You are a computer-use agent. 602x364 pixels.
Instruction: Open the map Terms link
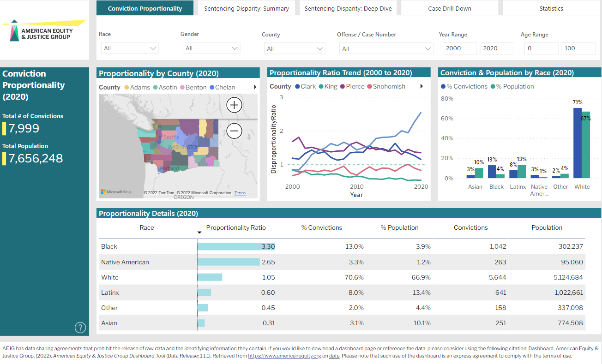click(x=240, y=193)
